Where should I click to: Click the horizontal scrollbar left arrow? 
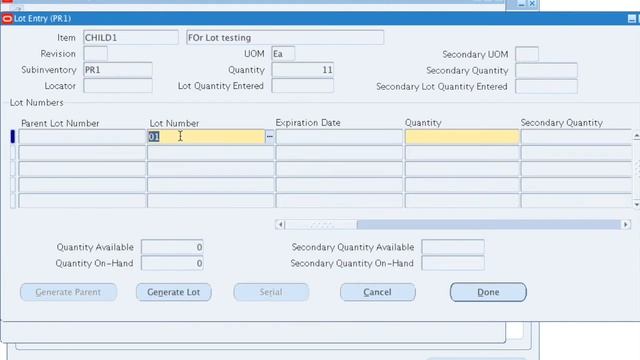[280, 224]
